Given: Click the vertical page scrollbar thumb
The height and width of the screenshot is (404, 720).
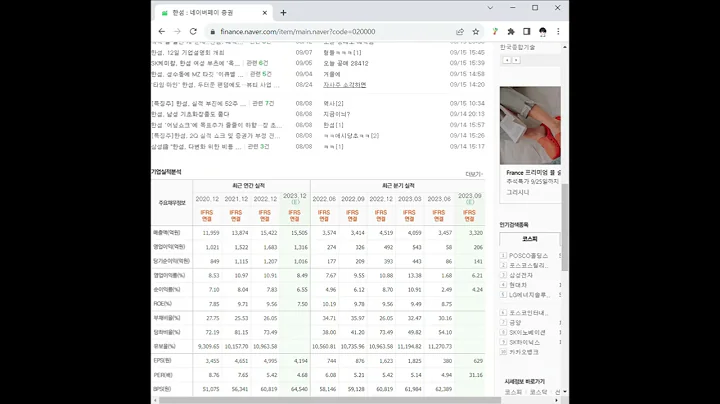Looking at the screenshot, I should pos(565,227).
